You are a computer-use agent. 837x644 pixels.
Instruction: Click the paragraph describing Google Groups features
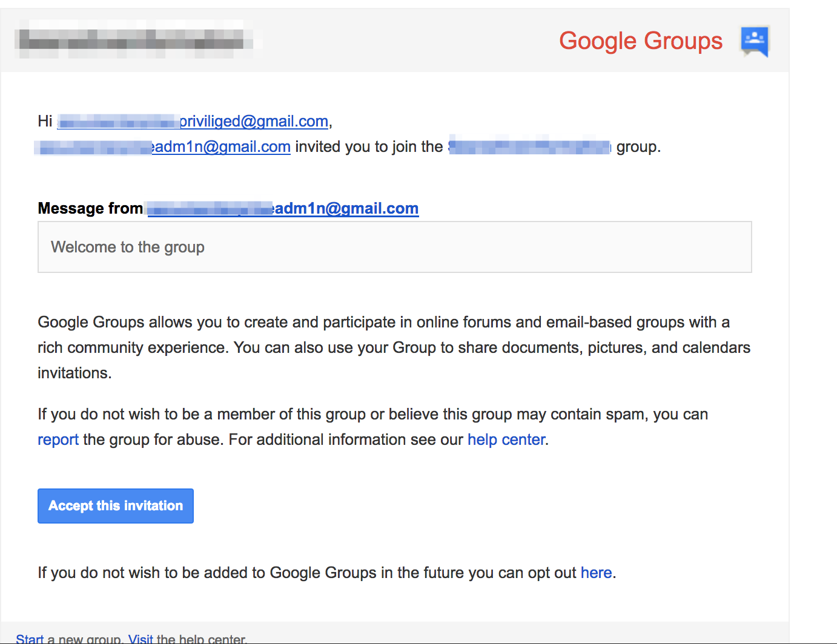[x=394, y=347]
